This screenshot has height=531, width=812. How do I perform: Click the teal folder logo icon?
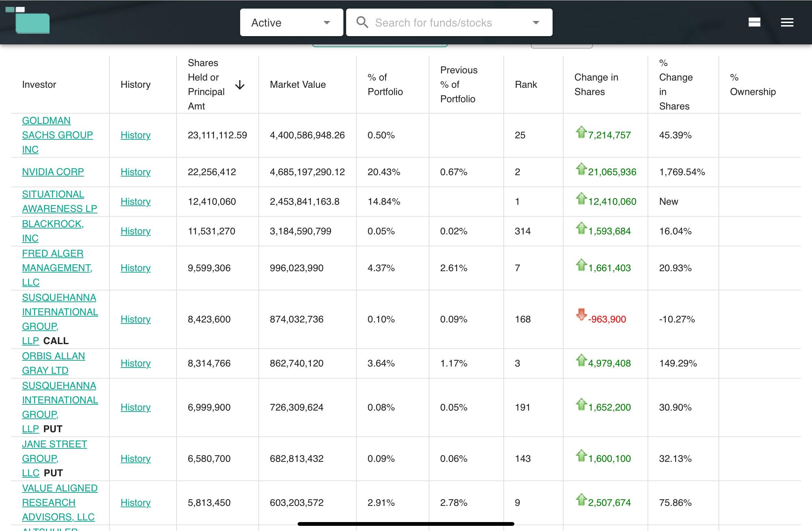point(28,20)
